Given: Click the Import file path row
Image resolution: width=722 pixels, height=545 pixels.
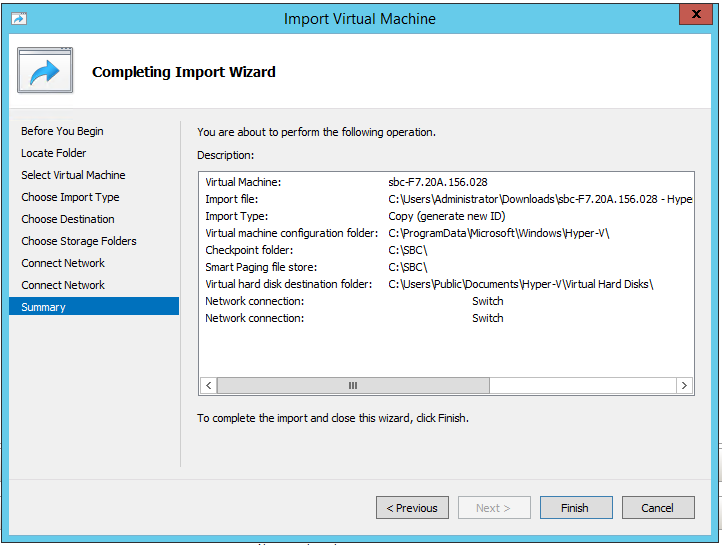Looking at the screenshot, I should coord(445,199).
